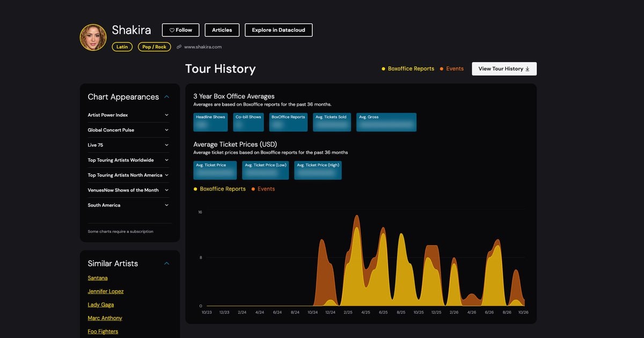This screenshot has height=338, width=644.
Task: Click the 6/26 x-axis label
Action: click(489, 312)
